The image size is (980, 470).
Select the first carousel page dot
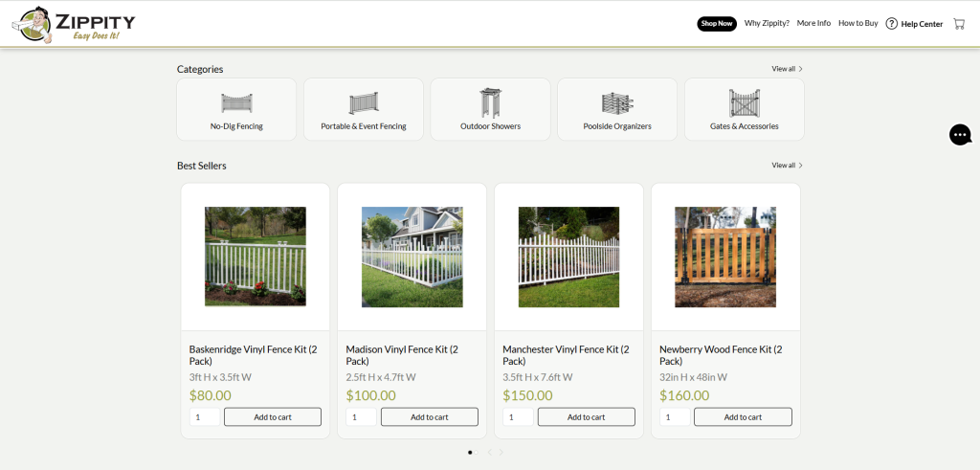tap(469, 452)
